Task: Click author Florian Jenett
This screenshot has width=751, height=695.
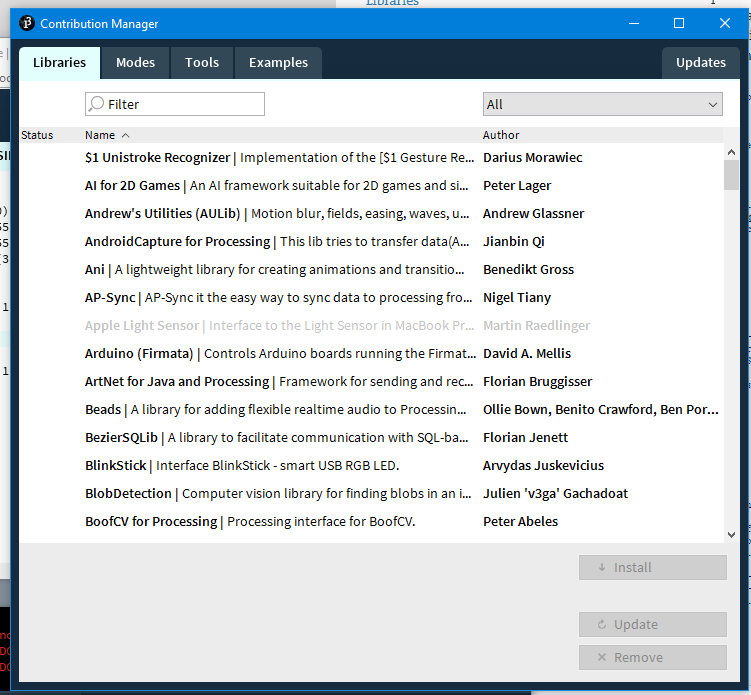Action: [525, 438]
